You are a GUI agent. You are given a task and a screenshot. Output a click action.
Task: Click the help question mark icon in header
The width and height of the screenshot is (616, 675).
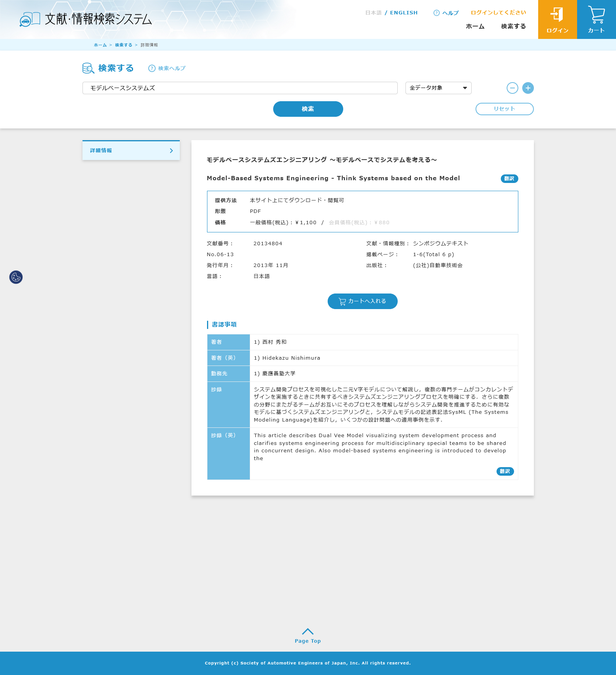point(436,13)
